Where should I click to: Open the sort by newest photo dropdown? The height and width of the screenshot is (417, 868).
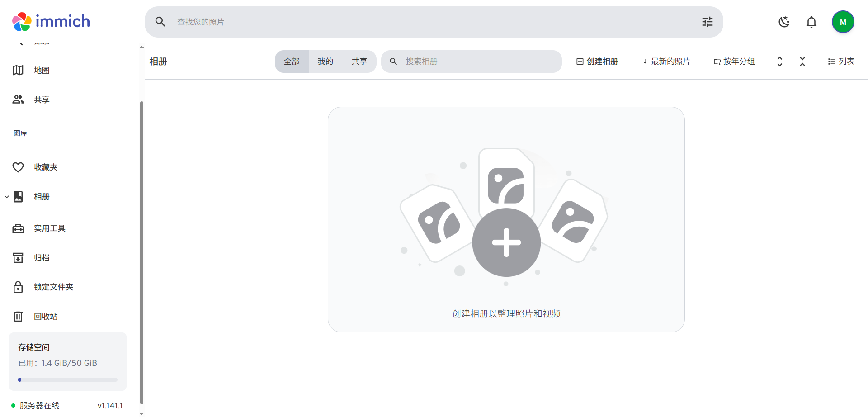[x=666, y=62]
